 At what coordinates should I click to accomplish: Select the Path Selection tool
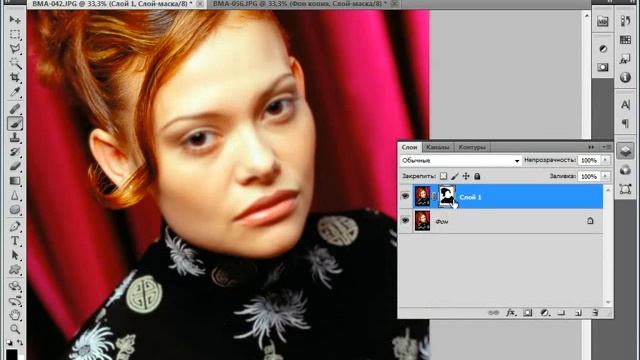15,255
